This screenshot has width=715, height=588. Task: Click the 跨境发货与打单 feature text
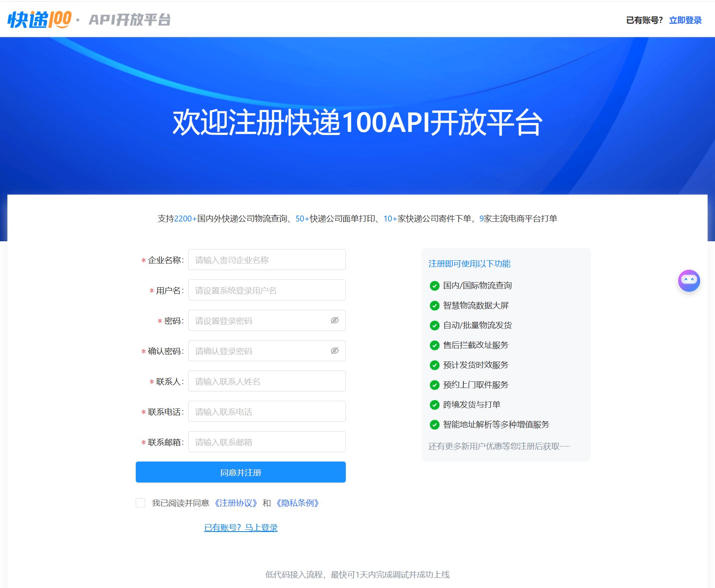coord(471,404)
